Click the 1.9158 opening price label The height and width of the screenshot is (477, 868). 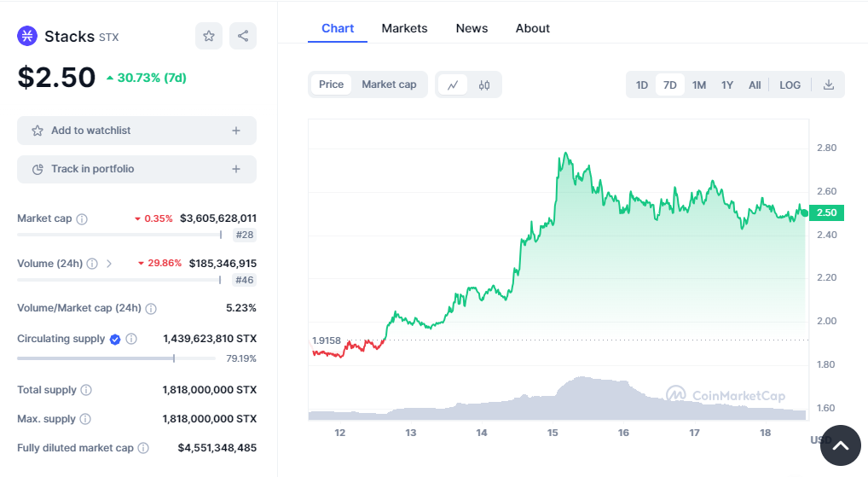click(327, 340)
